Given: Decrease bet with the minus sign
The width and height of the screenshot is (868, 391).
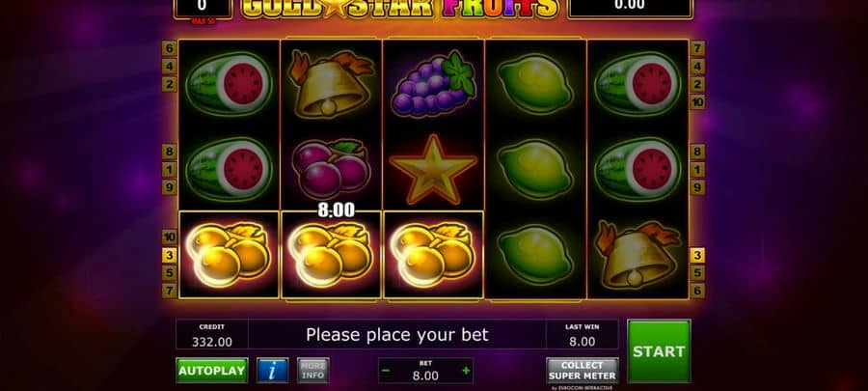Looking at the screenshot, I should [x=386, y=371].
